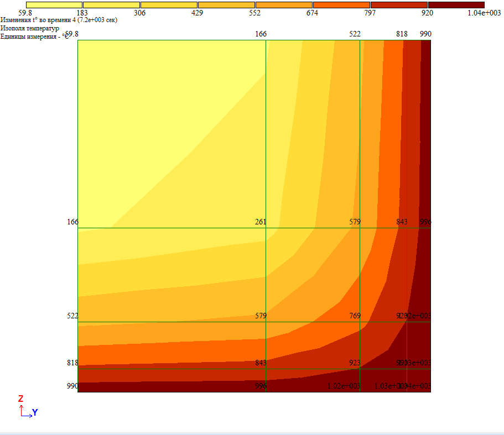Click the red legend swatch between 797 and 920
504x435 pixels.
pyautogui.click(x=399, y=4)
